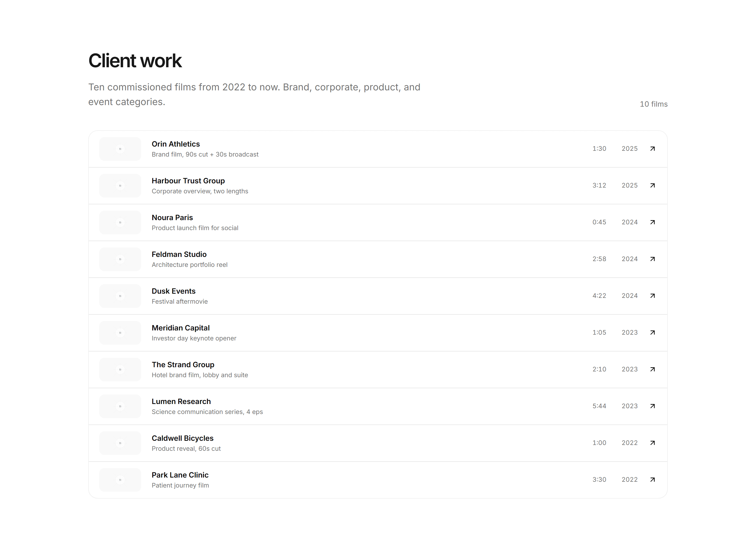Viewport: 756px width, 549px height.
Task: Click the 1:30 duration for Orin Athletics
Action: 599,149
